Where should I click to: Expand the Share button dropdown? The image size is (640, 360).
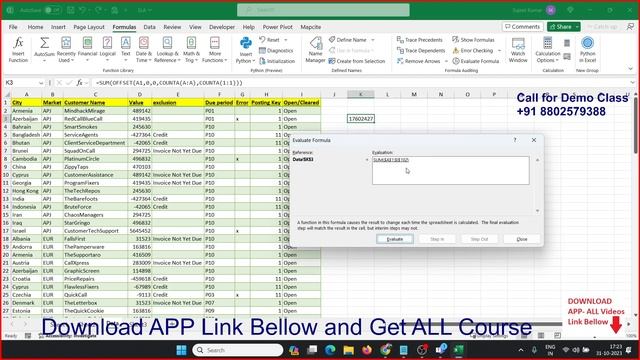(x=577, y=27)
